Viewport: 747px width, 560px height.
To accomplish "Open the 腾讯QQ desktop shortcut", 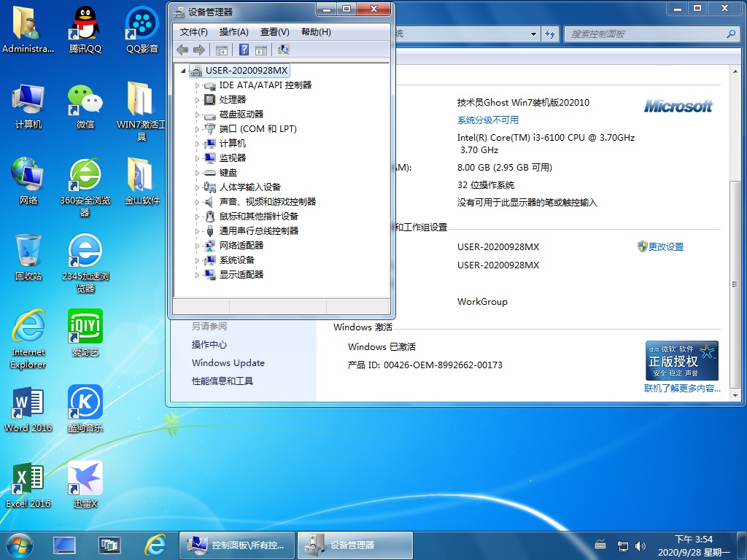I will click(85, 29).
